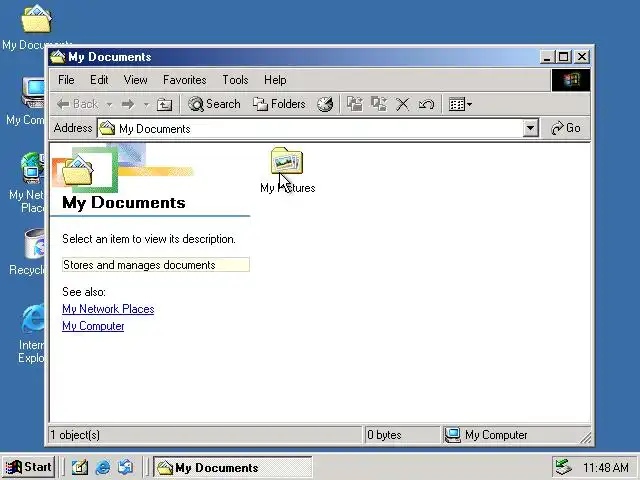The image size is (640, 480).
Task: Expand the Address bar dropdown
Action: 530,129
